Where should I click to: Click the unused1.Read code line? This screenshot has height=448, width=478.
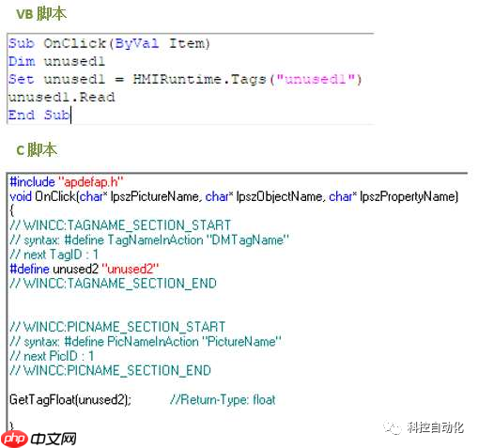(x=62, y=97)
